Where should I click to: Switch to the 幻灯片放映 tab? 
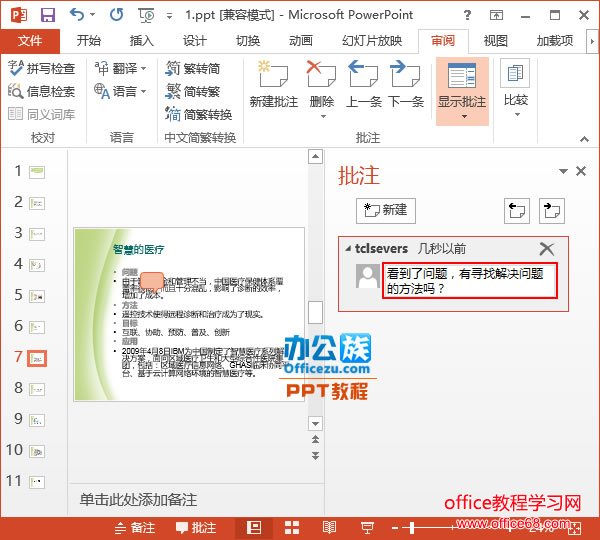372,41
